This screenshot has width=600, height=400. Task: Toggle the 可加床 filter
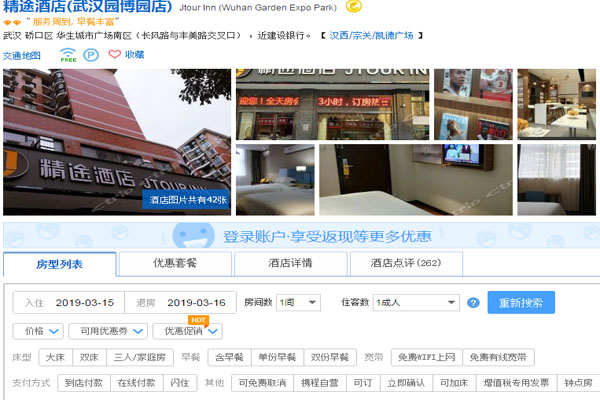point(454,383)
